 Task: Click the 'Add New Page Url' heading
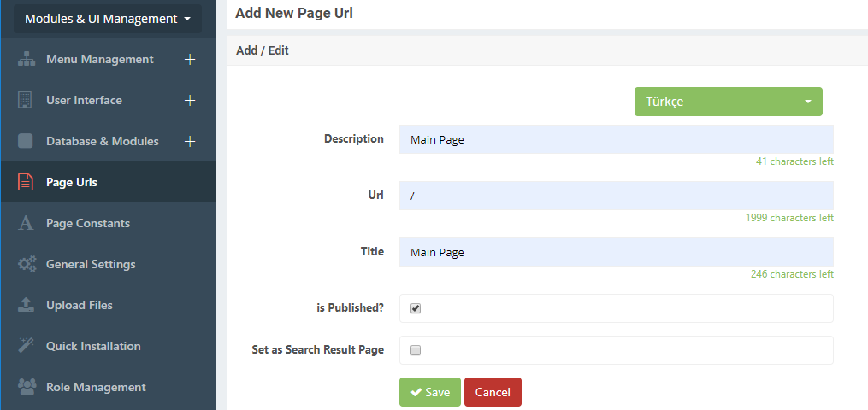coord(294,14)
